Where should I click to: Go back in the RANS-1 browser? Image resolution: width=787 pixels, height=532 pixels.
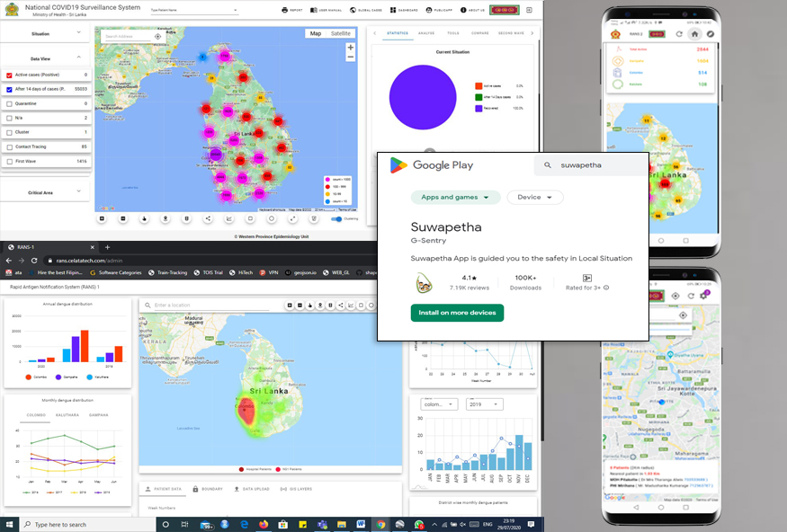(x=8, y=261)
